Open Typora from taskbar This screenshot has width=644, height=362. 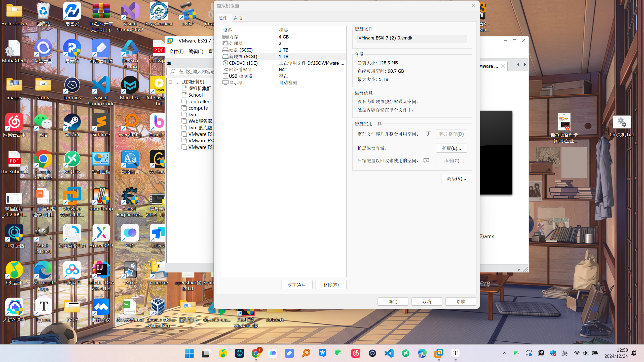click(x=455, y=353)
